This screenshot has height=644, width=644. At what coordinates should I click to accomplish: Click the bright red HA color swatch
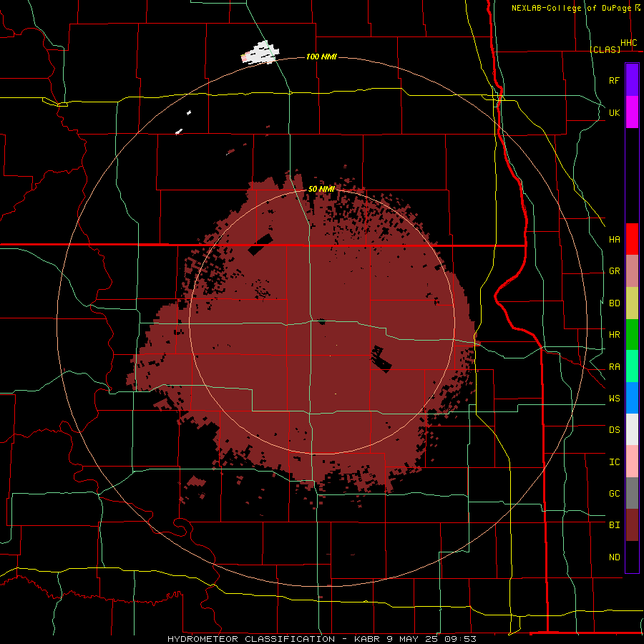tap(632, 239)
